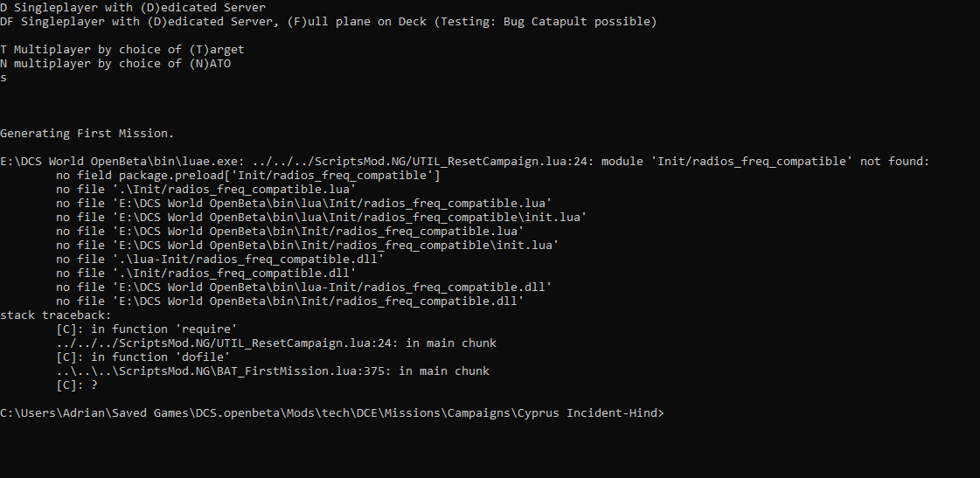
Task: Click the '.\lua-Init/radios_freq_compatible.dll' line
Action: click(220, 259)
